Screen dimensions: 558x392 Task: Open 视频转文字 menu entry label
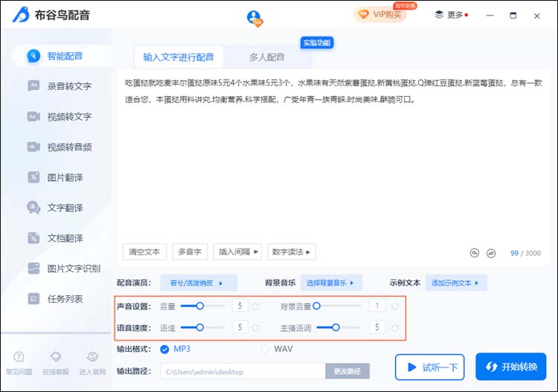pyautogui.click(x=69, y=117)
